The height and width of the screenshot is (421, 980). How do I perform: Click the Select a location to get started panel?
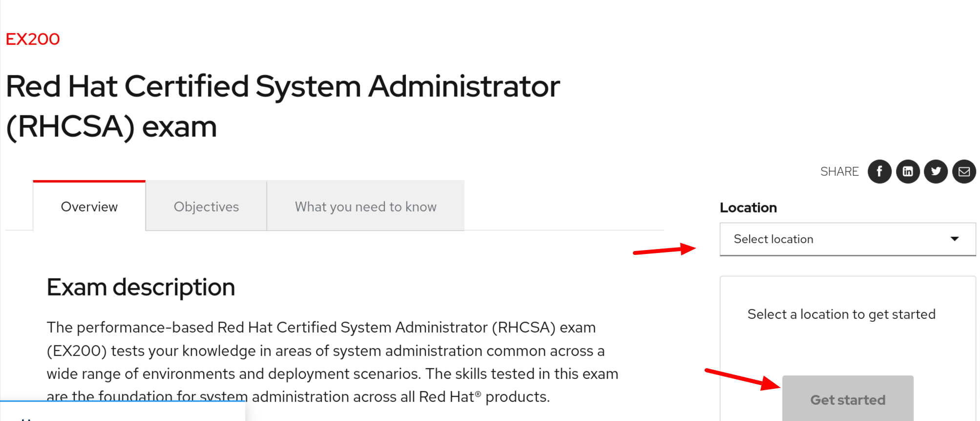coord(840,314)
